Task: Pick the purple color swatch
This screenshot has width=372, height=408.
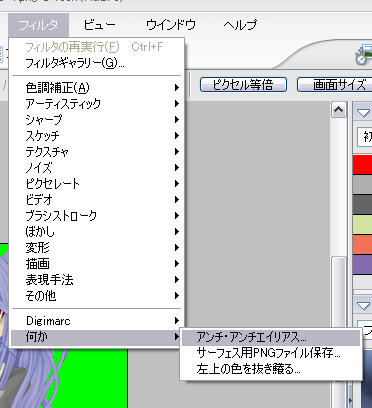Action: coord(363,265)
